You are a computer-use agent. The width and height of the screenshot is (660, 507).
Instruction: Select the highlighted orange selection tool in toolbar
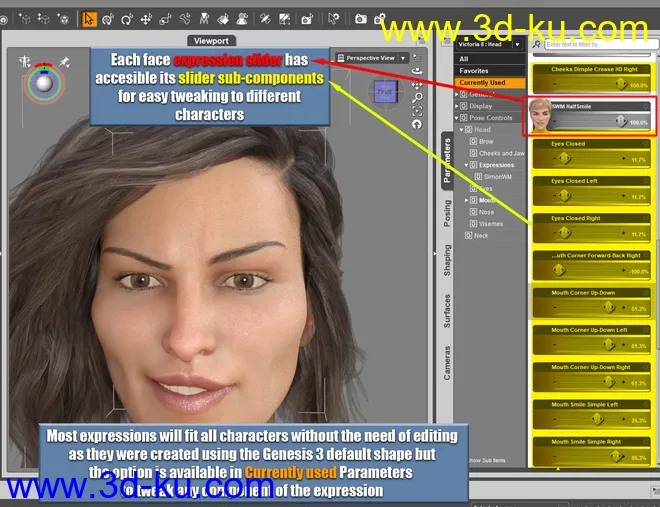[89, 18]
